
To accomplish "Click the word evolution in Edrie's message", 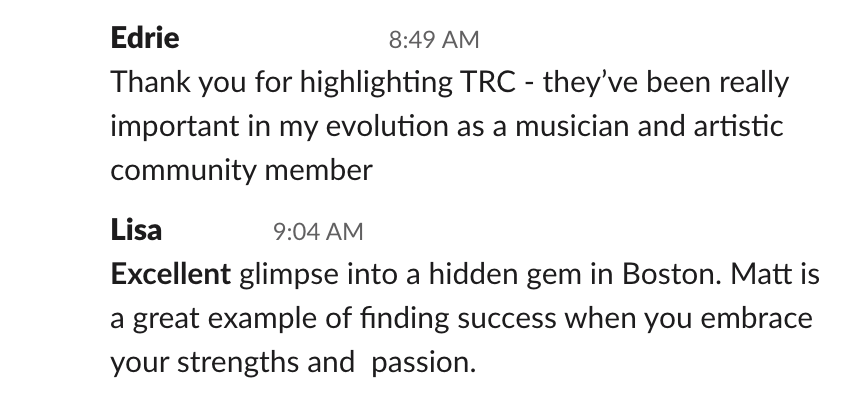I will pyautogui.click(x=387, y=126).
